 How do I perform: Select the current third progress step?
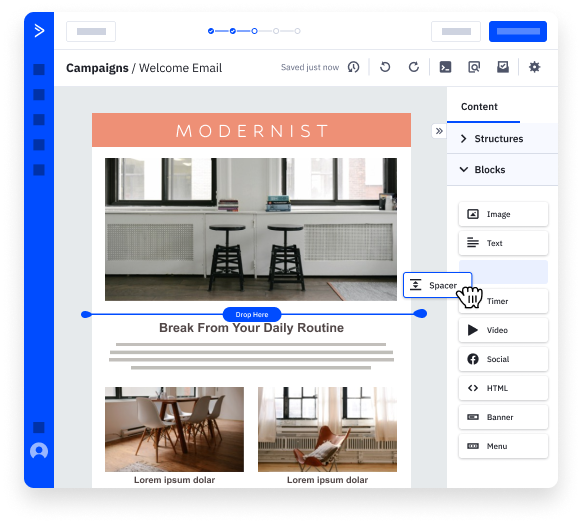[x=254, y=31]
